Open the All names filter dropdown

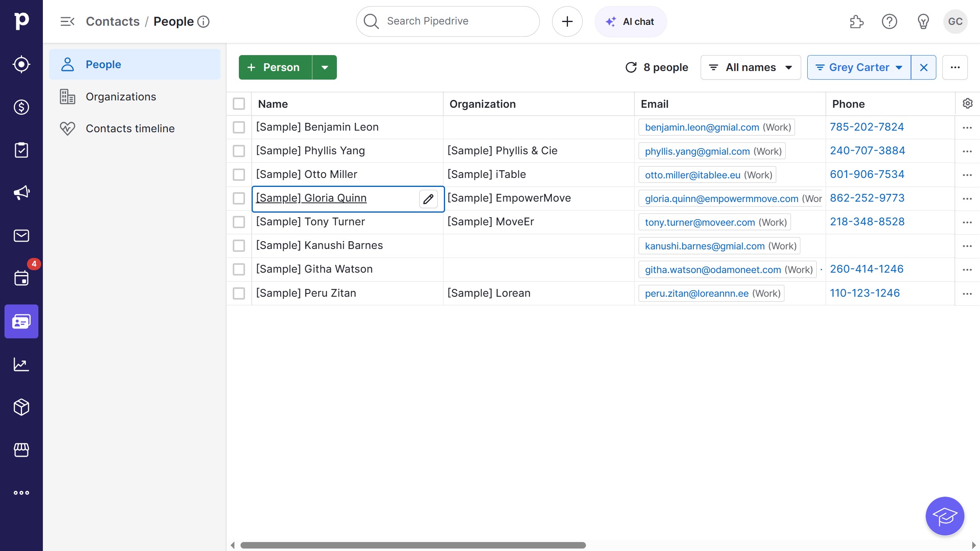coord(751,67)
